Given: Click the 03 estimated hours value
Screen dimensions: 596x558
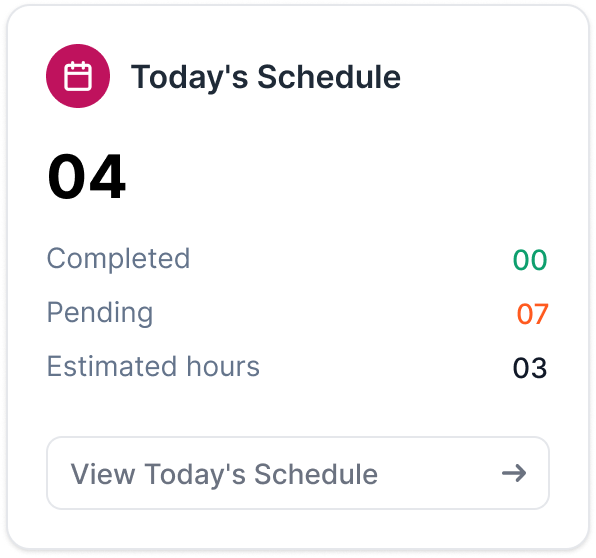Looking at the screenshot, I should click(x=530, y=368).
